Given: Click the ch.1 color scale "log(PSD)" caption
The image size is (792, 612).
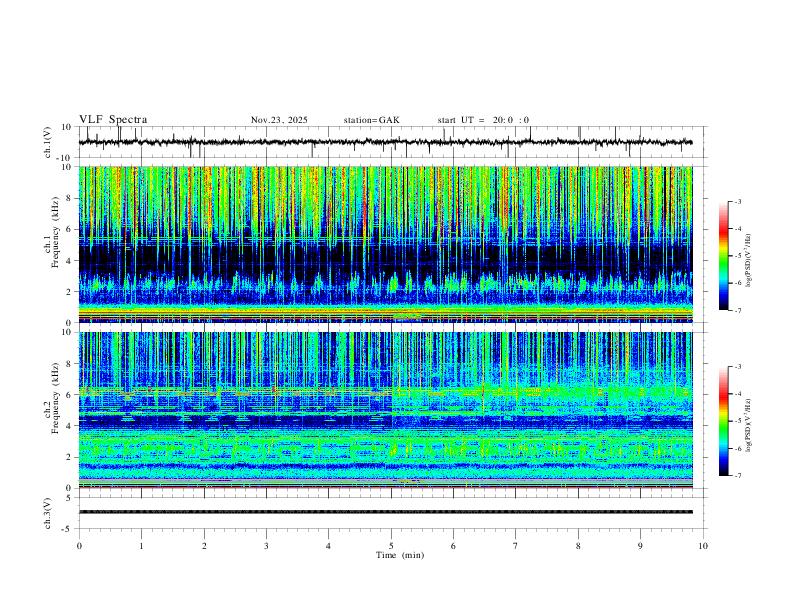Looking at the screenshot, I should (750, 261).
